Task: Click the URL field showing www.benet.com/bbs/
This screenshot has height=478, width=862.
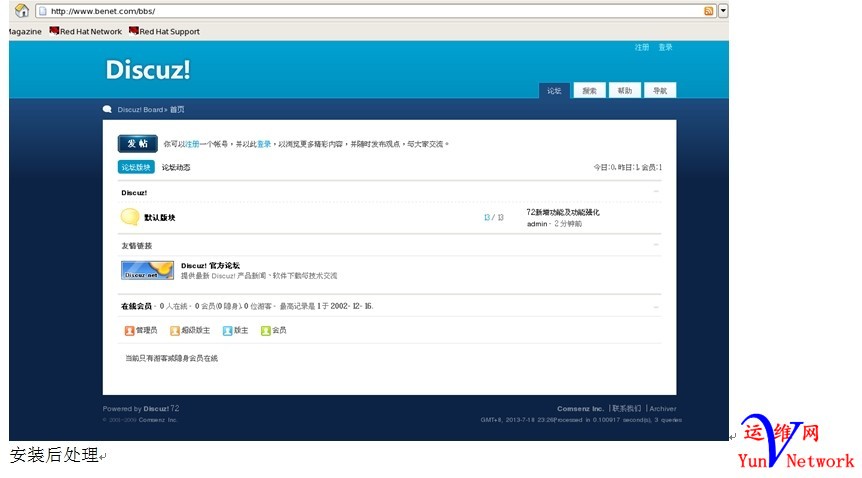Action: [375, 10]
